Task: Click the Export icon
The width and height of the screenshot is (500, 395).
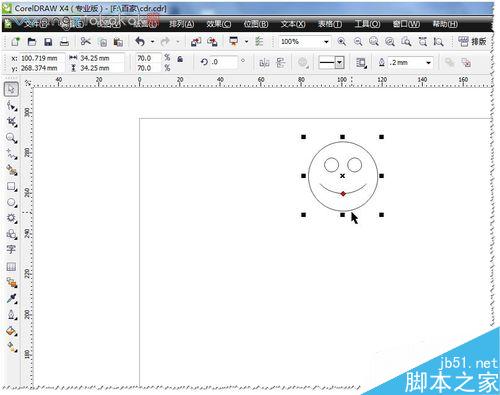Action: 212,42
